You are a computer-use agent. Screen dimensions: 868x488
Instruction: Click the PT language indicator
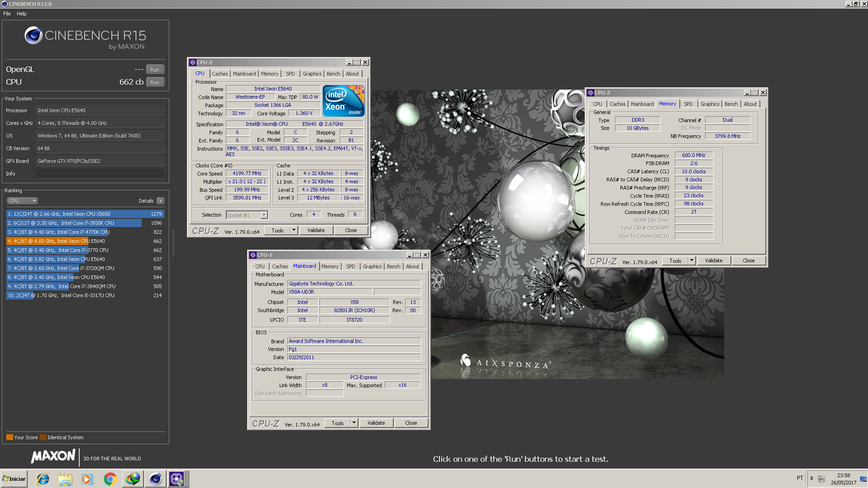800,478
